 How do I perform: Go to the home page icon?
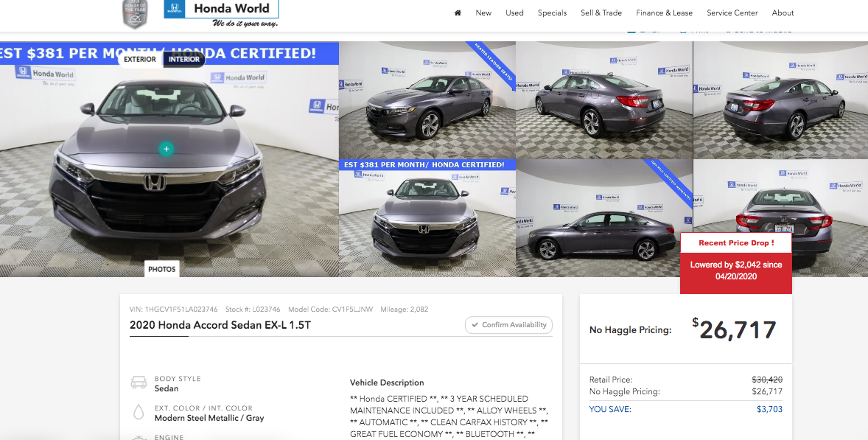458,13
